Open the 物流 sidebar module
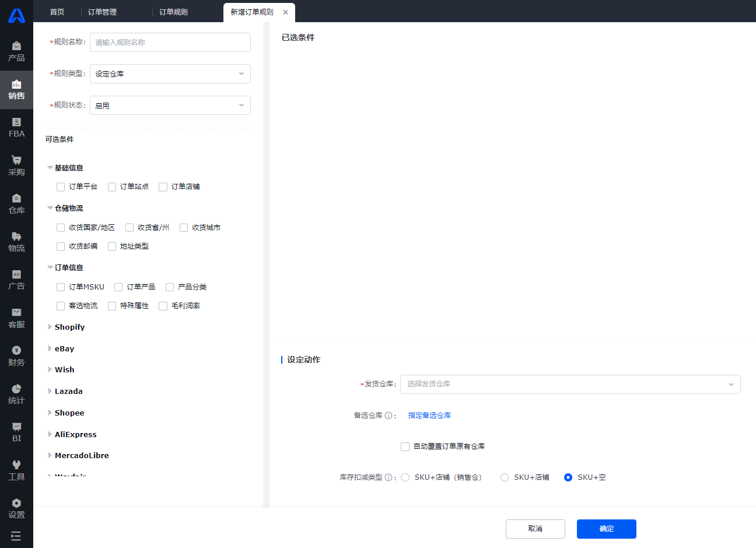 coord(16,242)
